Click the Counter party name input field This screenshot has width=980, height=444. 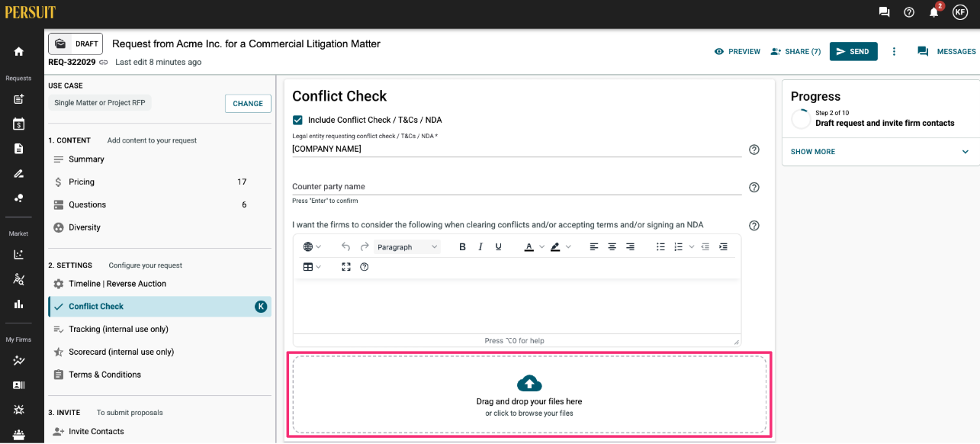point(517,186)
